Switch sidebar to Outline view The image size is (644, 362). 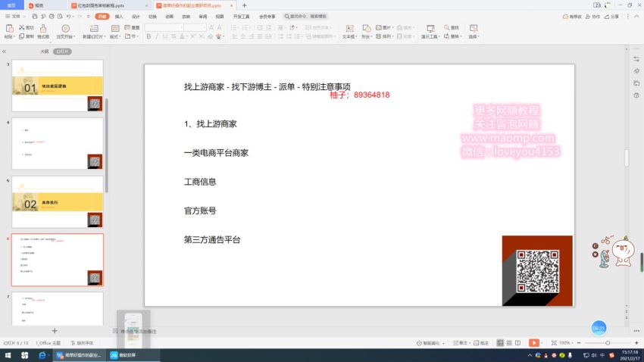(45, 51)
